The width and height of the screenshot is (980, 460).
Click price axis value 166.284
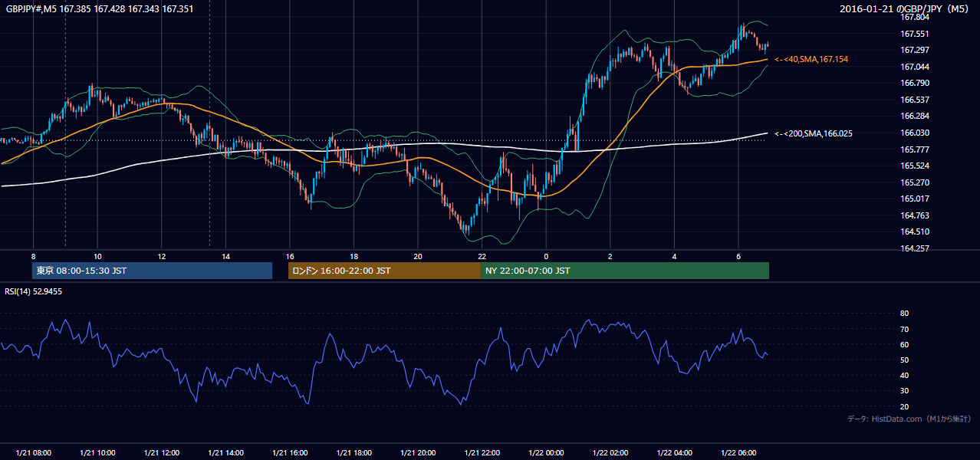point(914,117)
